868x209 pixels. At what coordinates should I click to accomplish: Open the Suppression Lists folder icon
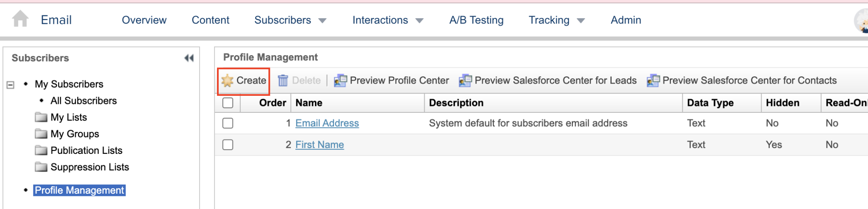pyautogui.click(x=41, y=167)
